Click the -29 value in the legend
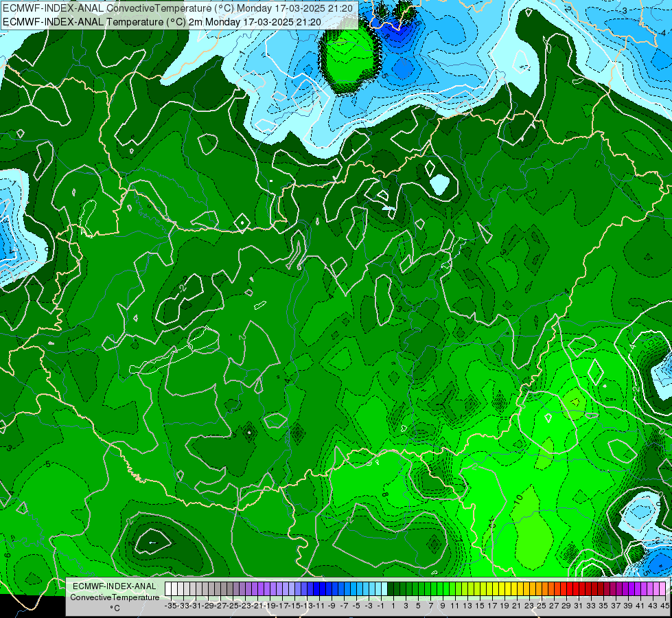Screen dimensions: 672x618 click(x=208, y=606)
